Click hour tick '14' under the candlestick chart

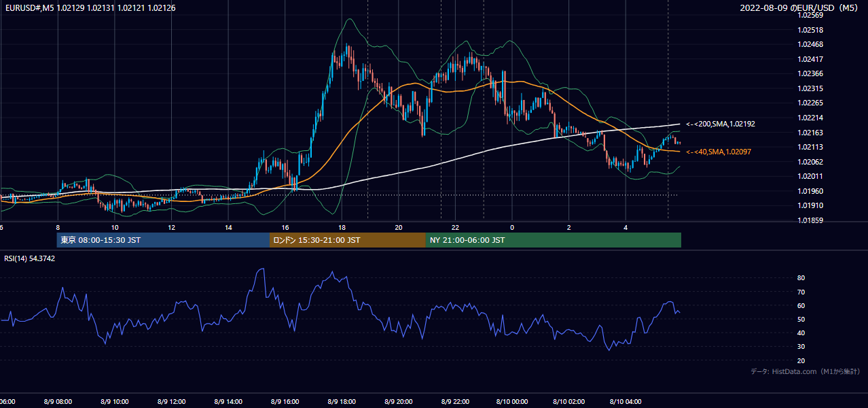tap(228, 227)
